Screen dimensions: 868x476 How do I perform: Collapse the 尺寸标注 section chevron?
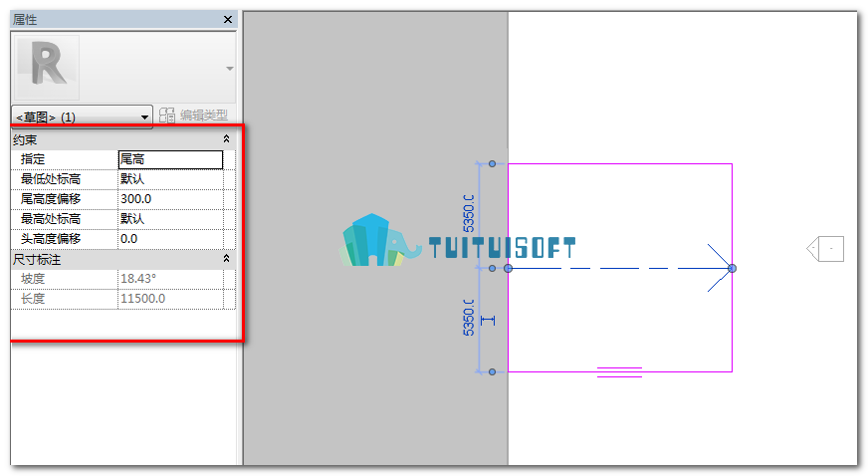coord(226,259)
